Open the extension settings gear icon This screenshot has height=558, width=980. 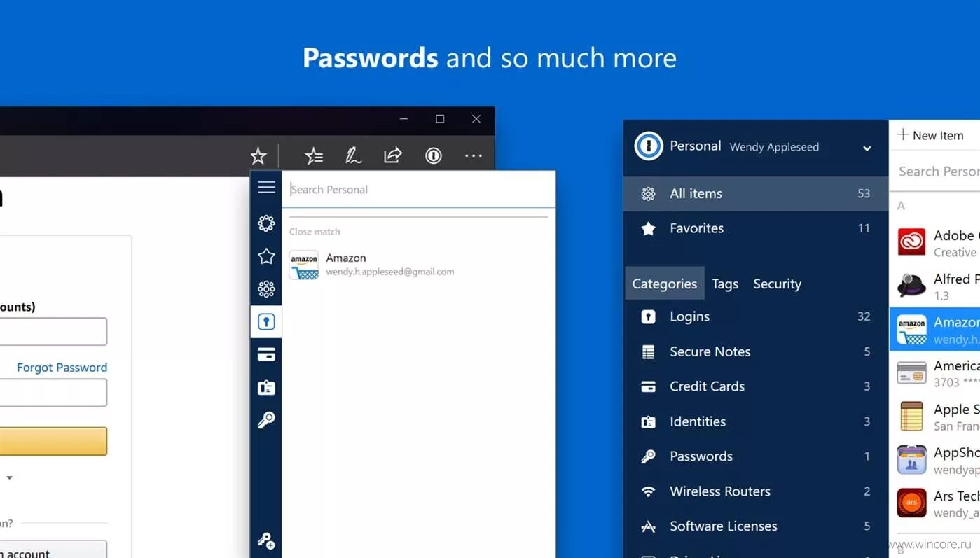pyautogui.click(x=266, y=223)
